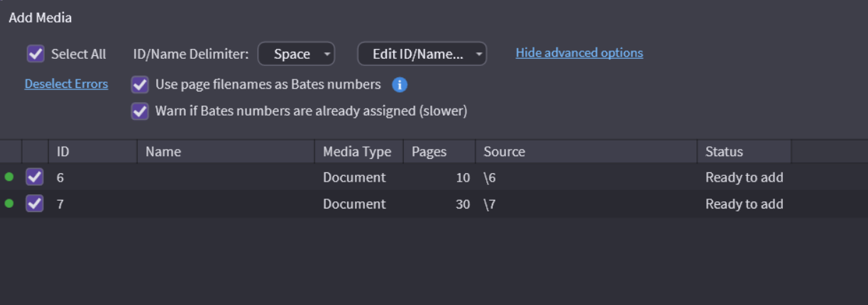Image resolution: width=868 pixels, height=305 pixels.
Task: Uncheck the Select All checkbox
Action: click(x=35, y=54)
